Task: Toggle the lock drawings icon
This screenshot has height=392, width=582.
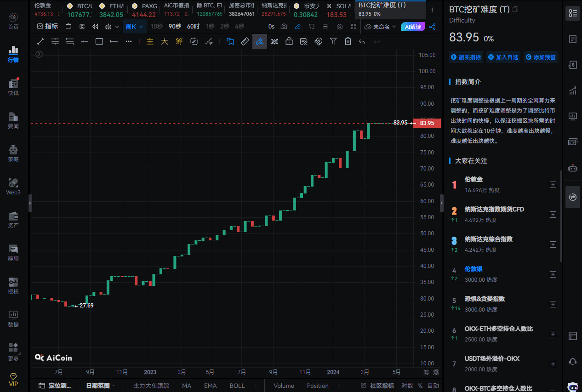Action: coord(289,41)
